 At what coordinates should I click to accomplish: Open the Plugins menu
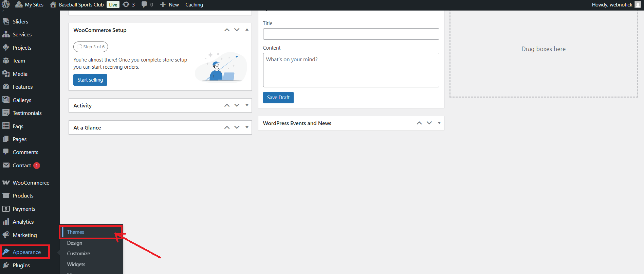pyautogui.click(x=21, y=265)
